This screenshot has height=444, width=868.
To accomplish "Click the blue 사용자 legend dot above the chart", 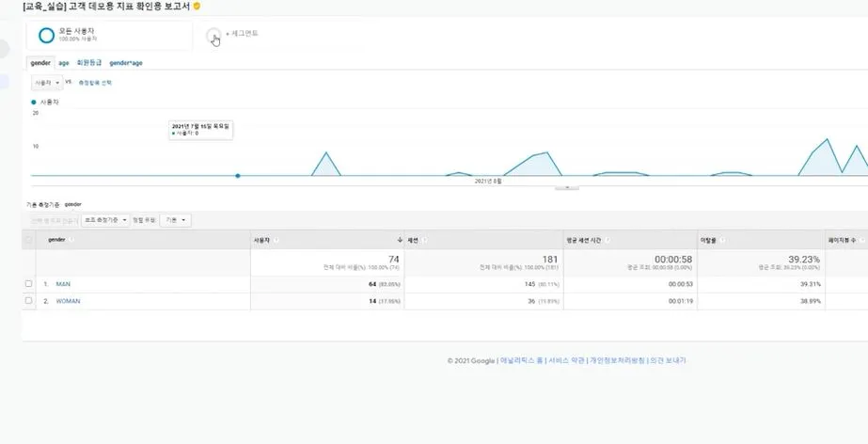I will coord(34,103).
